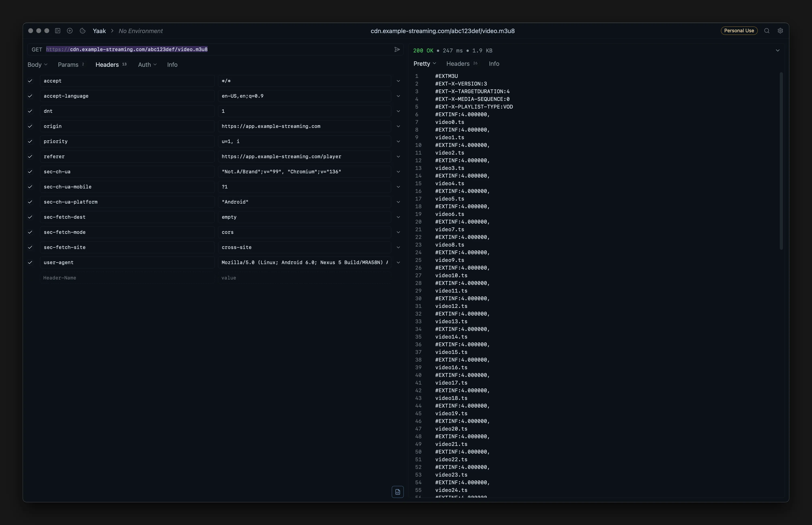Save the response using the document icon
Viewport: 812px width, 525px height.
pos(397,492)
